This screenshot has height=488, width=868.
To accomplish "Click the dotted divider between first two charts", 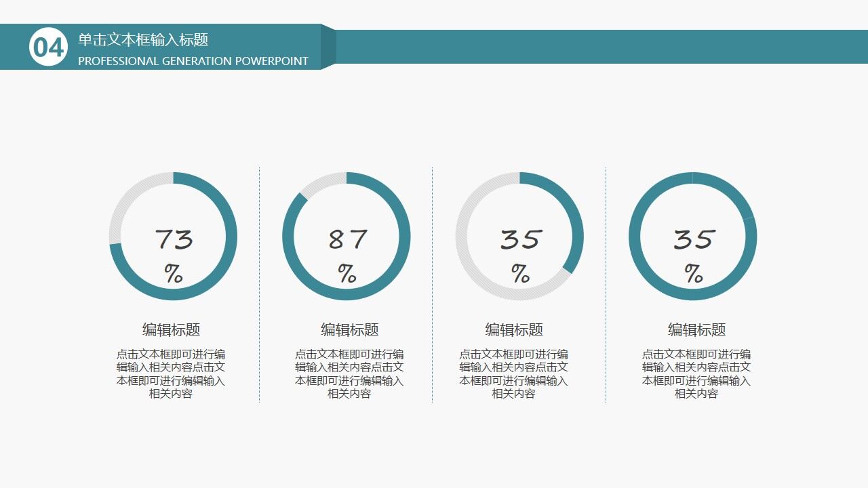I will click(259, 285).
